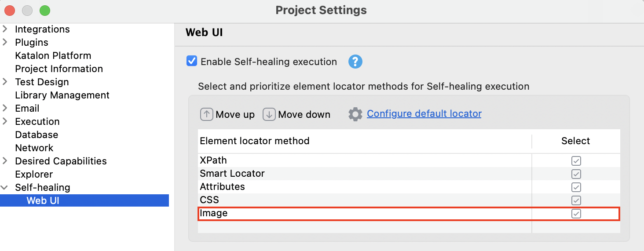Expand the Desired Capabilities node
Image resolution: width=644 pixels, height=251 pixels.
click(5, 161)
